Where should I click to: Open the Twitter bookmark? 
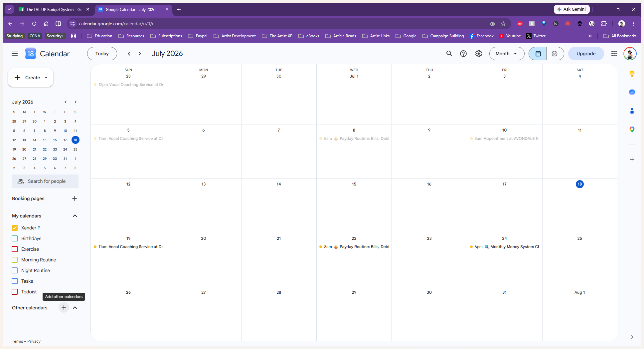[x=536, y=36]
